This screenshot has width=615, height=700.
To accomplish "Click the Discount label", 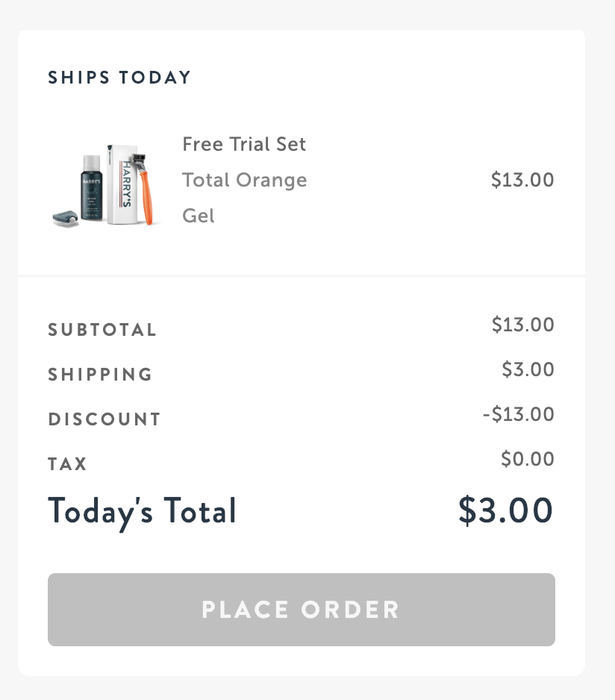I will pos(104,419).
